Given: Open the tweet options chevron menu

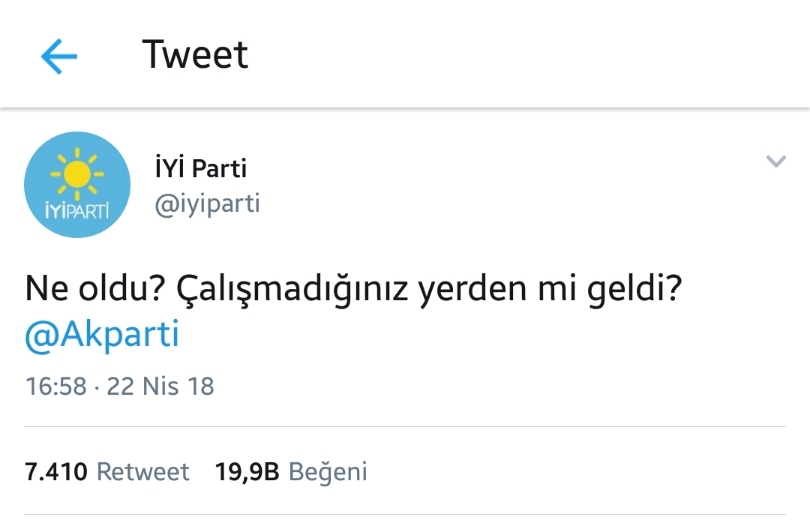Looking at the screenshot, I should coord(775,162).
